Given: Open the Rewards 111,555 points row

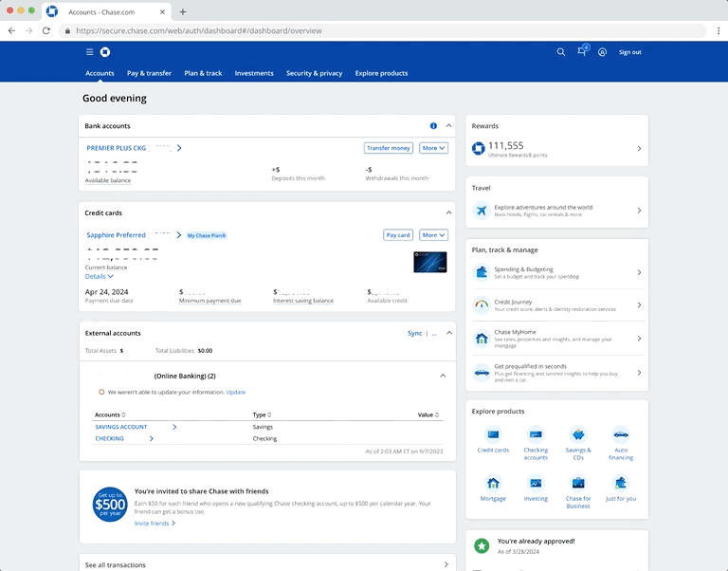Looking at the screenshot, I should 556,149.
